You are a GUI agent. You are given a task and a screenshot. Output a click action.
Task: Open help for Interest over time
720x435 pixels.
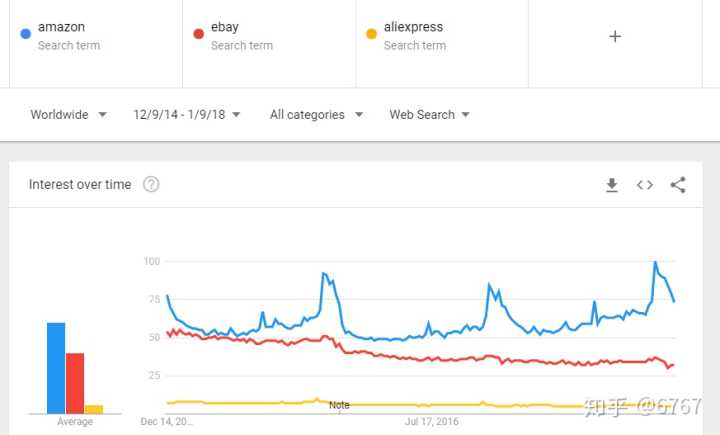tap(151, 185)
